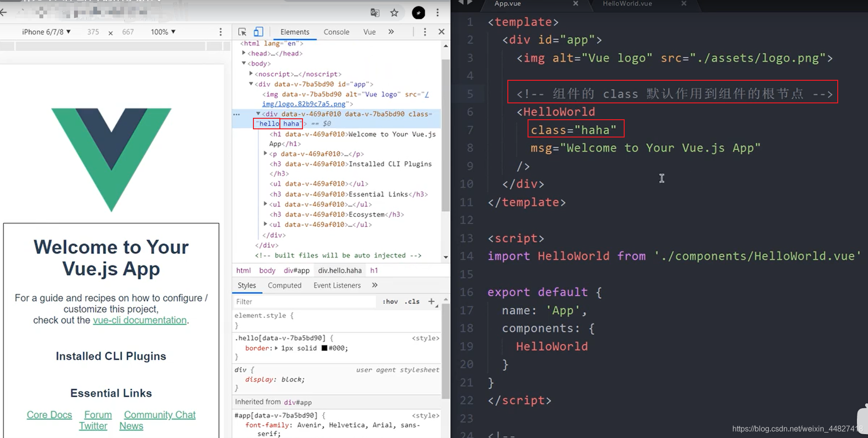Image resolution: width=868 pixels, height=438 pixels.
Task: Select the h3 Essential Links DOM row
Action: pos(349,194)
